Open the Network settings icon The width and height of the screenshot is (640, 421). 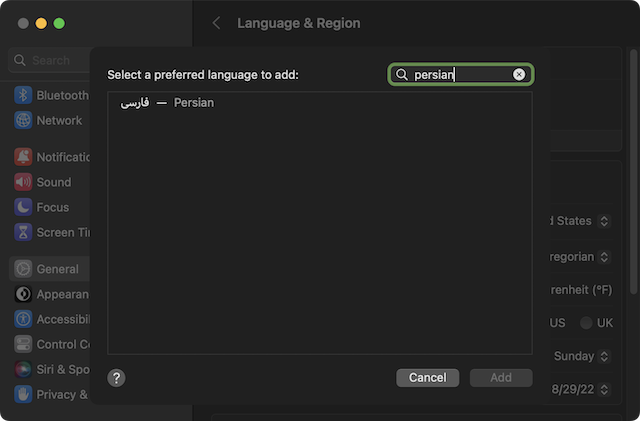(x=23, y=120)
